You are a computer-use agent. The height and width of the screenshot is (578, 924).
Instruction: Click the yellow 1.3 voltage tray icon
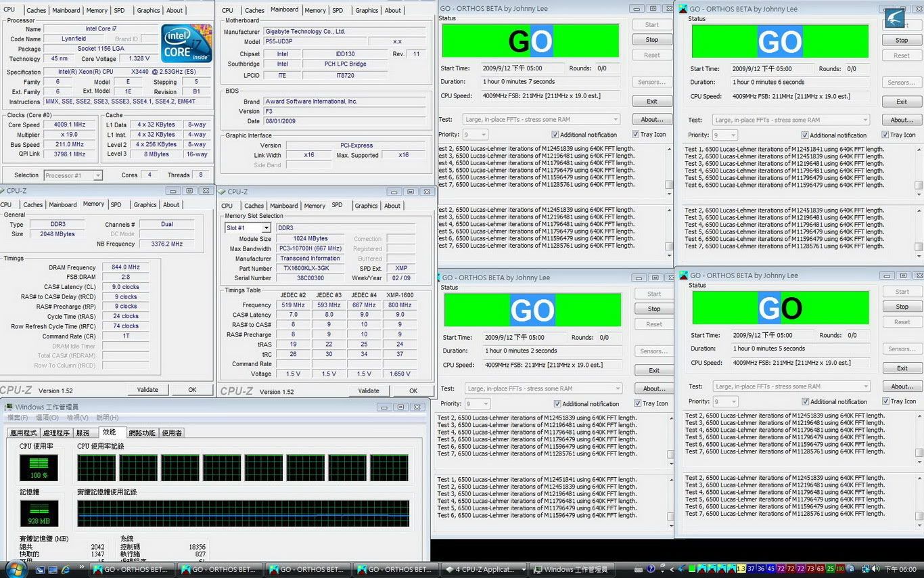741,569
